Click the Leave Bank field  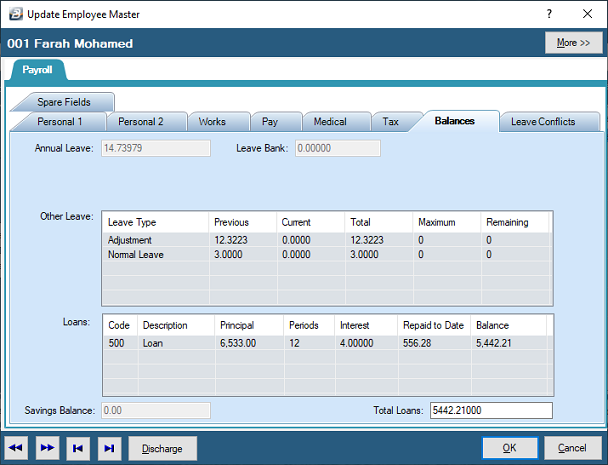(x=338, y=148)
